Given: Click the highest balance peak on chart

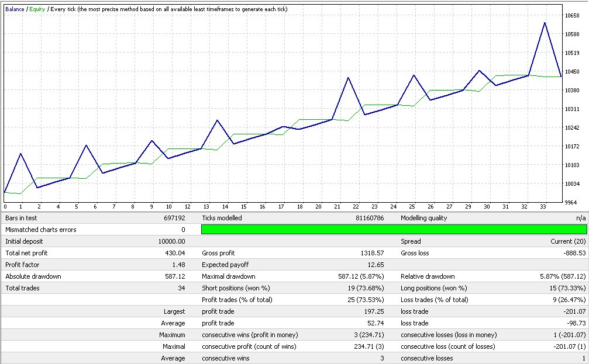Looking at the screenshot, I should 545,23.
